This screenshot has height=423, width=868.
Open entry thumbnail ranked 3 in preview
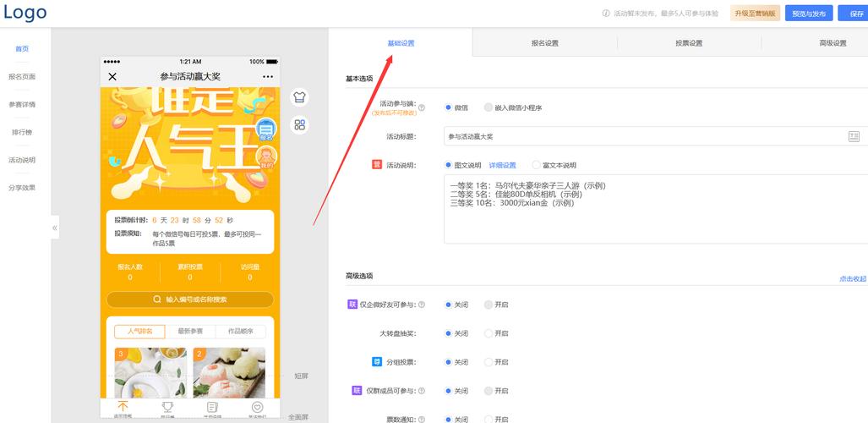(150, 372)
